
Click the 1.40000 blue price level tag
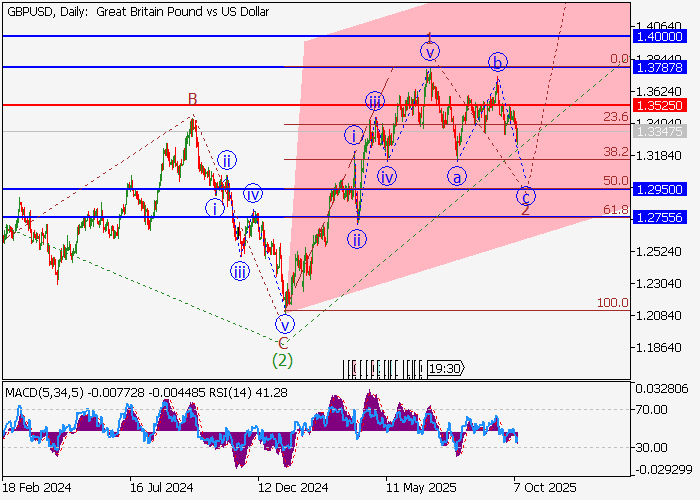664,35
